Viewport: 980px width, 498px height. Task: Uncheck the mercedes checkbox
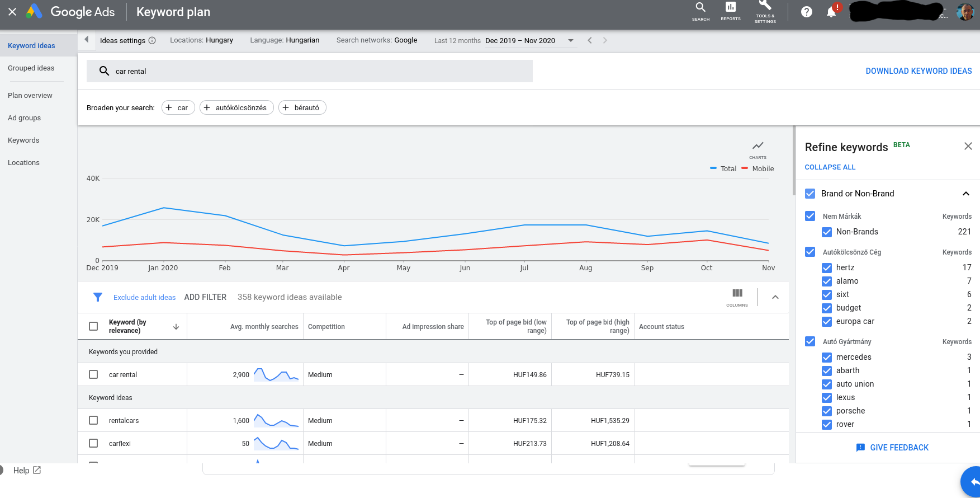pyautogui.click(x=827, y=357)
